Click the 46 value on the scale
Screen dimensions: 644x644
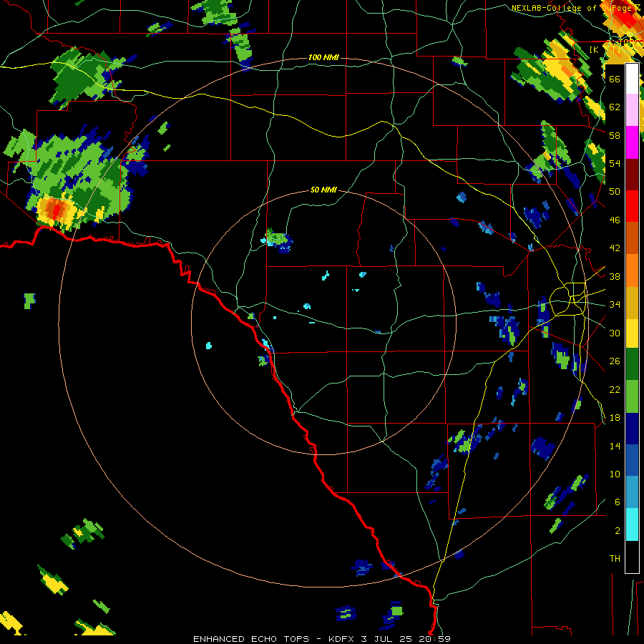[x=615, y=220]
